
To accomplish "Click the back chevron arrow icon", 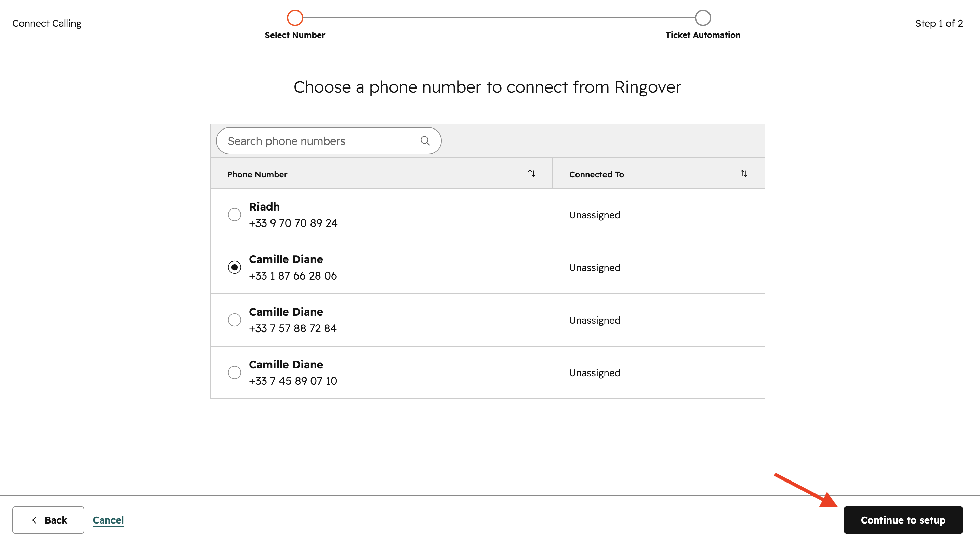I will (x=34, y=520).
